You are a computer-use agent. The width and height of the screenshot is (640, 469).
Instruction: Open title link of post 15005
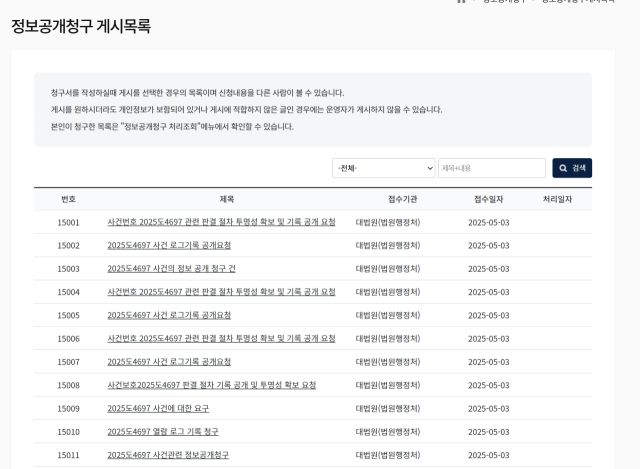click(x=169, y=315)
